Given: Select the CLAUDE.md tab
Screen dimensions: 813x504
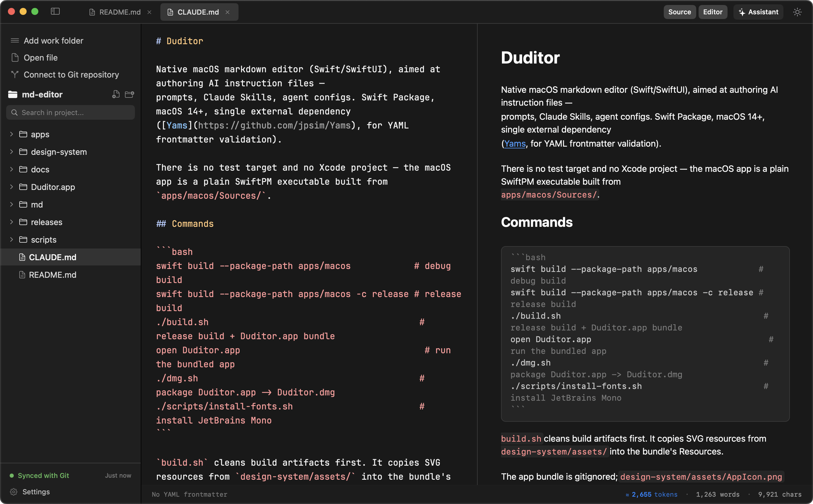Looking at the screenshot, I should click(199, 12).
